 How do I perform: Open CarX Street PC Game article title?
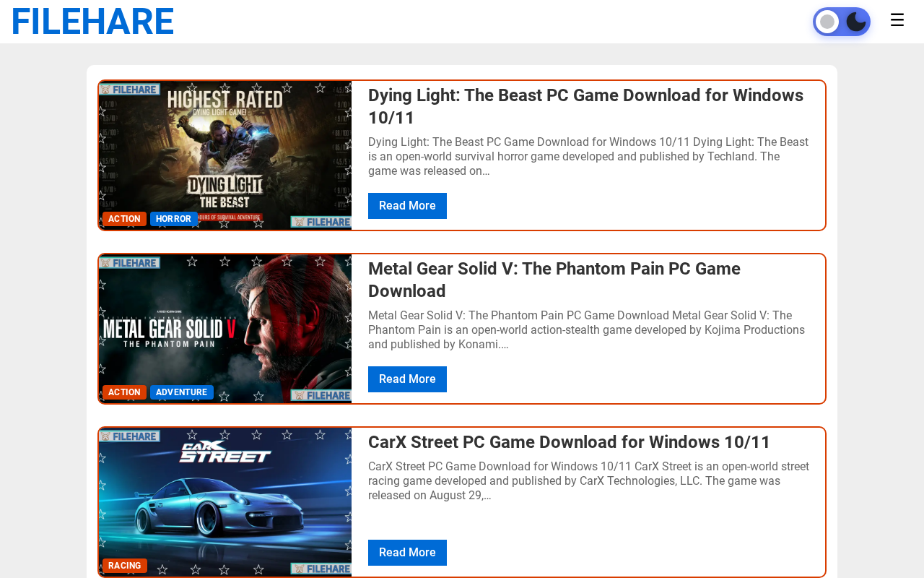(569, 442)
